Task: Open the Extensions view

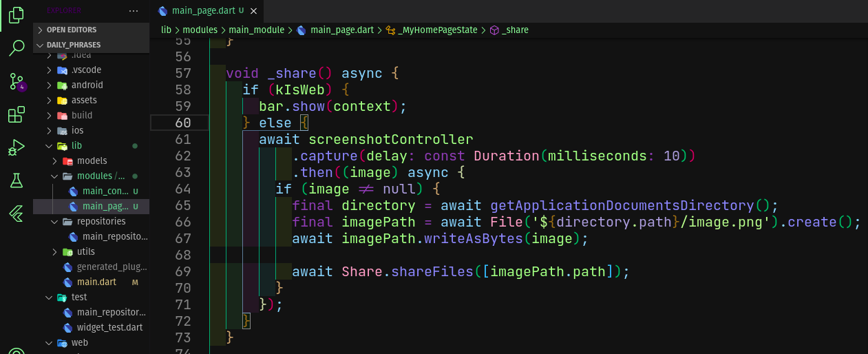Action: pyautogui.click(x=17, y=115)
